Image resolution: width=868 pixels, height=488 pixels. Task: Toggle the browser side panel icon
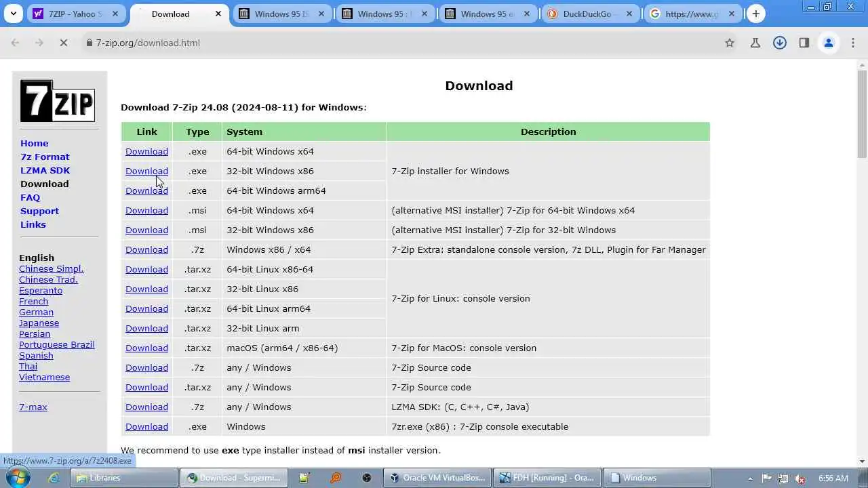click(x=804, y=43)
